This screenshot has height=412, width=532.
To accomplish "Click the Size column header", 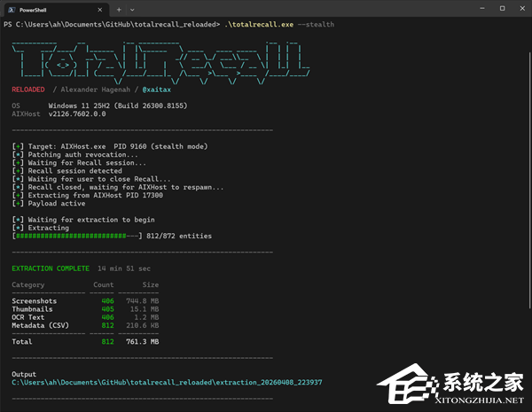I will coord(151,284).
